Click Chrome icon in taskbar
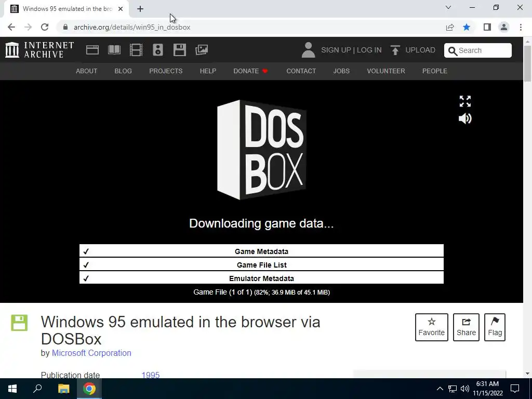The width and height of the screenshot is (532, 399). (x=89, y=389)
